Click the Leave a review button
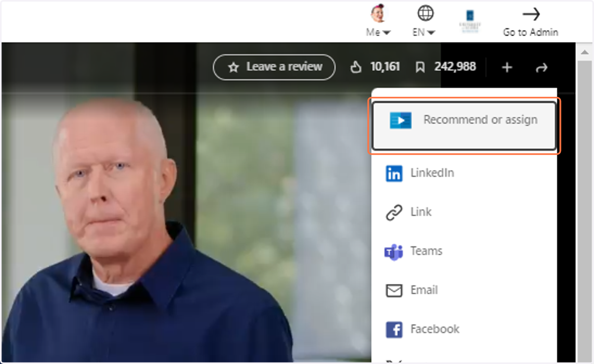Screen dimensions: 594x364 [x=274, y=67]
